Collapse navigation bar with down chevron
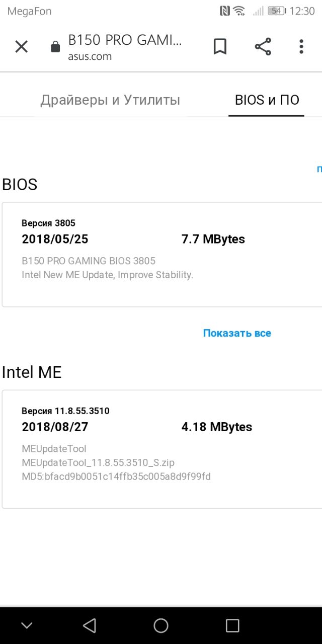Screen dimensions: 322x644 pos(27,625)
